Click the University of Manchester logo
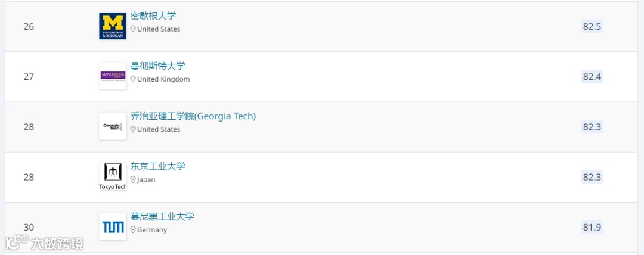 click(x=112, y=76)
